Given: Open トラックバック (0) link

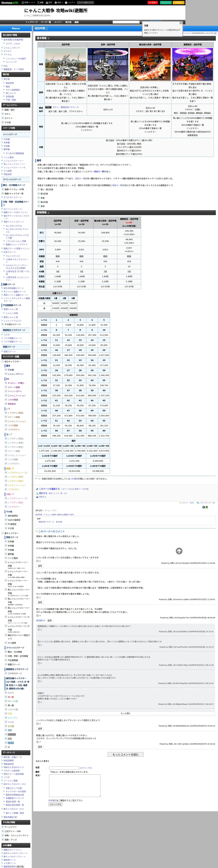Looking at the screenshot, I should [207, 502].
